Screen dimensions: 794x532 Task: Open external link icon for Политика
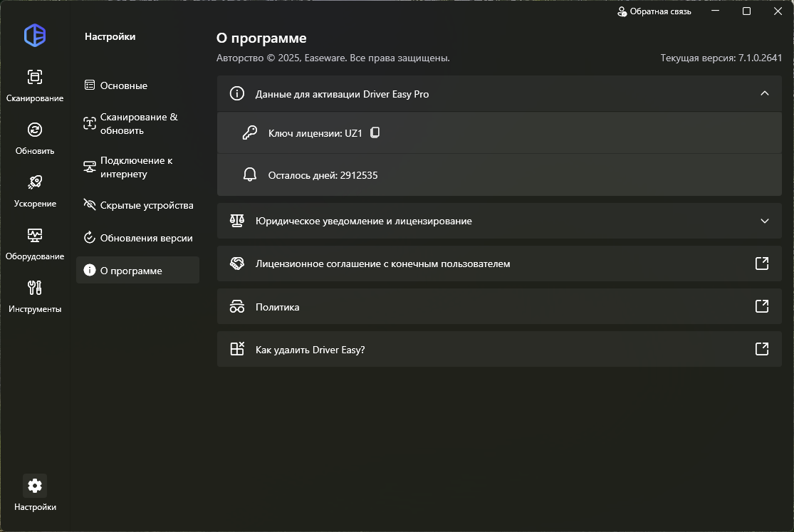pyautogui.click(x=761, y=306)
